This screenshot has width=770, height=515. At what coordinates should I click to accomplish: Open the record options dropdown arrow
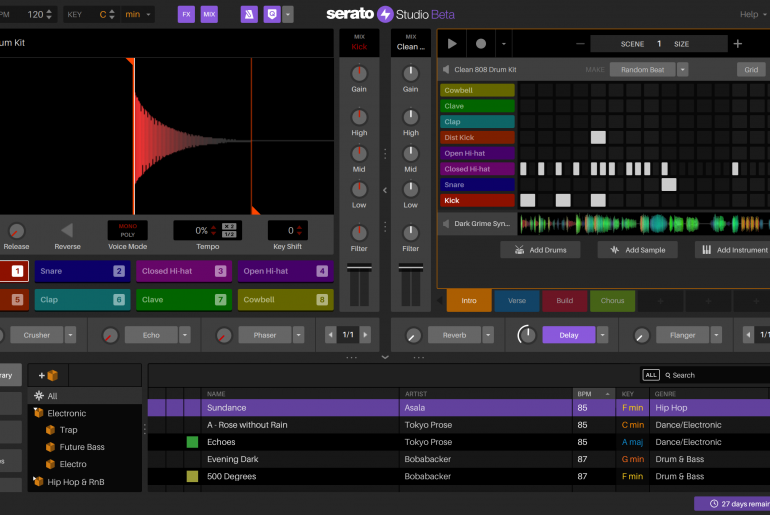click(503, 44)
